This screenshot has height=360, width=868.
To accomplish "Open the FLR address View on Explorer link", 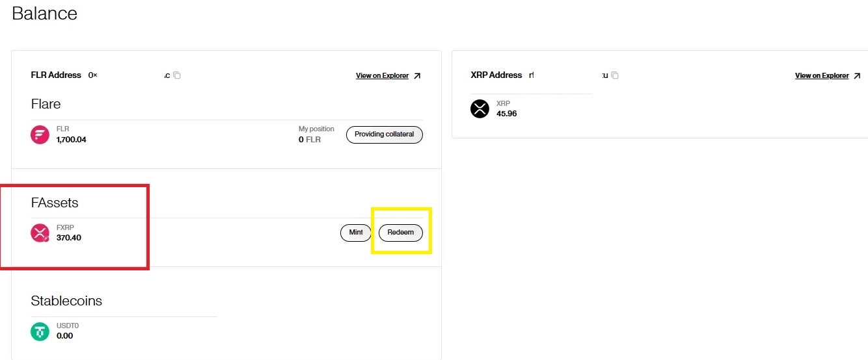I will point(382,76).
